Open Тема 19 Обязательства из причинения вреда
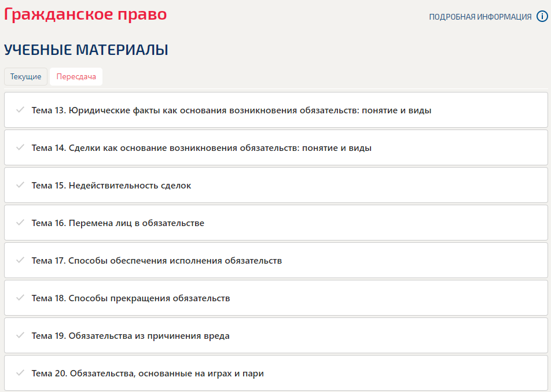 tap(130, 335)
